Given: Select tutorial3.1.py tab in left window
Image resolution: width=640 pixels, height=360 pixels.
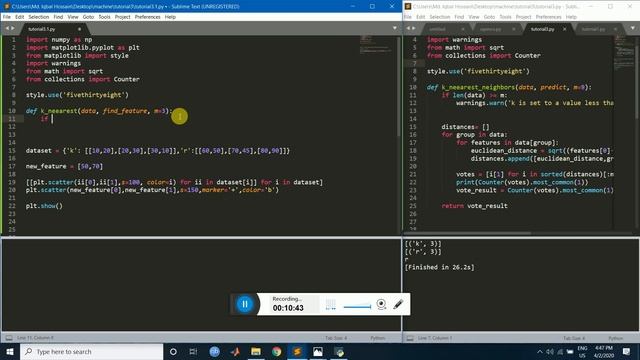Looking at the screenshot, I should (x=42, y=29).
